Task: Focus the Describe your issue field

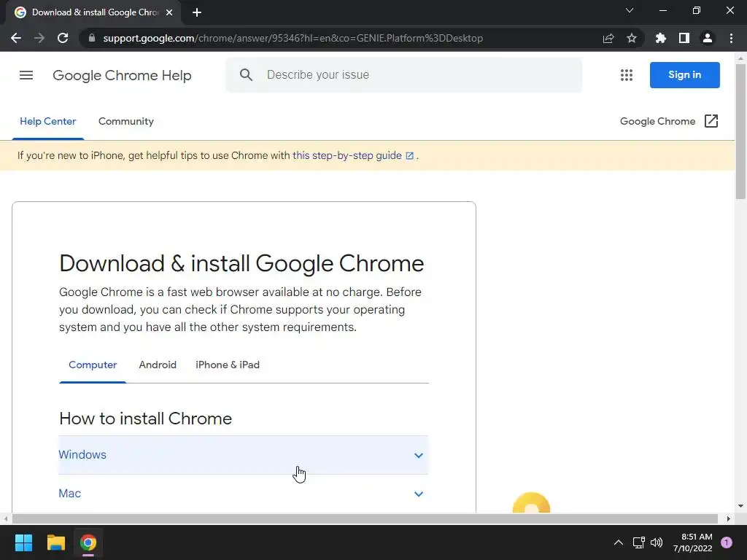Action: [x=404, y=75]
